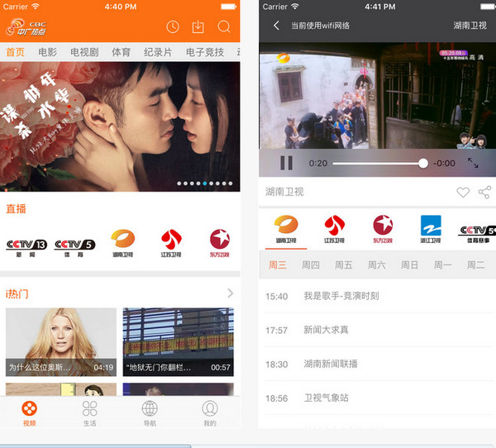The image size is (496, 448).
Task: Click the video progress slider knob
Action: click(423, 164)
